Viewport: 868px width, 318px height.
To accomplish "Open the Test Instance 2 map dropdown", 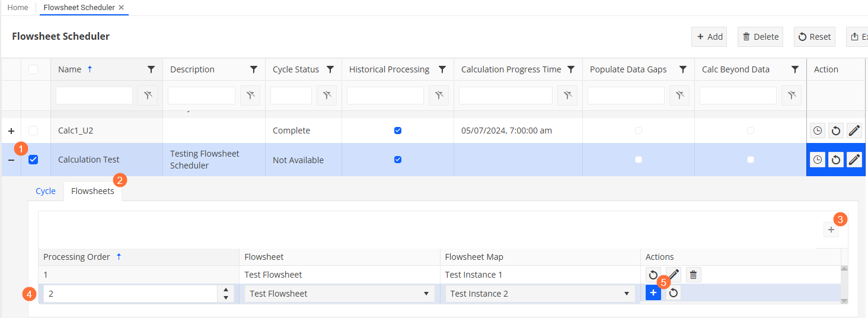I will coord(540,294).
